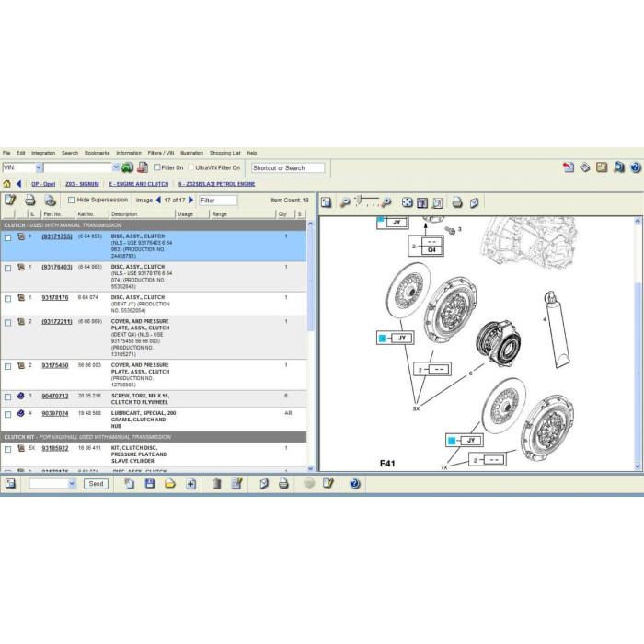Expand the VIN entry field dropdown arrow

116,167
